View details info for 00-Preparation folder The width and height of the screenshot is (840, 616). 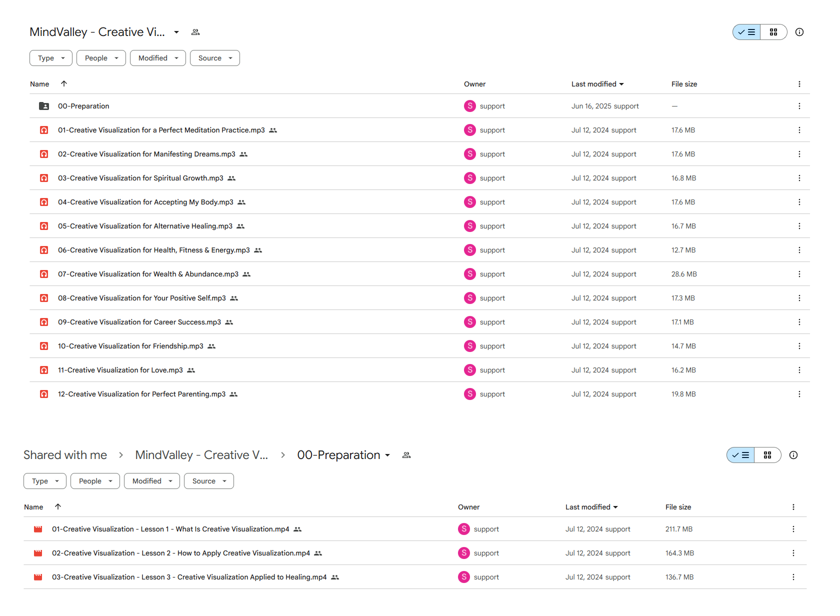coord(793,455)
